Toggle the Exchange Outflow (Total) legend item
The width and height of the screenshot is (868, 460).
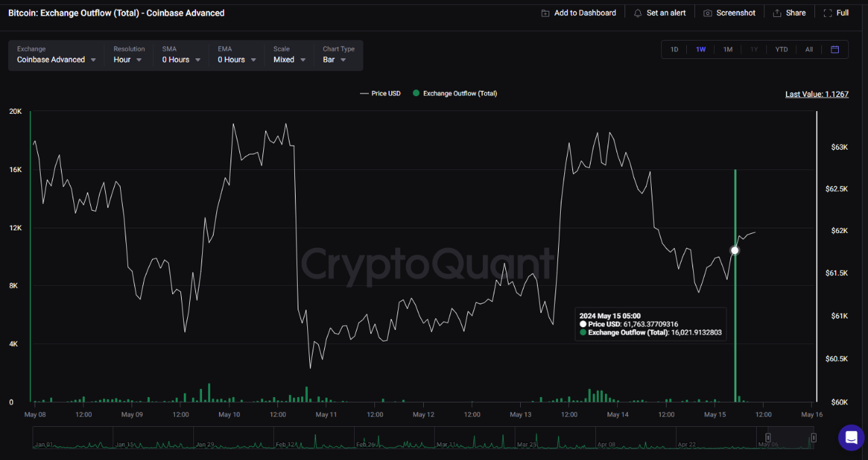point(454,93)
